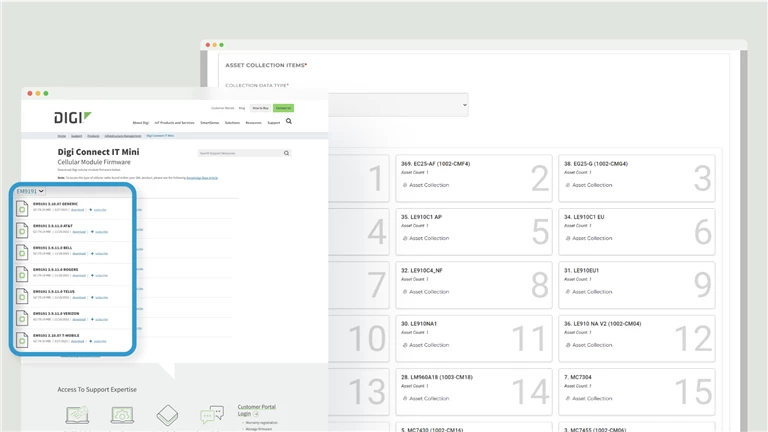Click the chat bubbles support icon

[211, 414]
